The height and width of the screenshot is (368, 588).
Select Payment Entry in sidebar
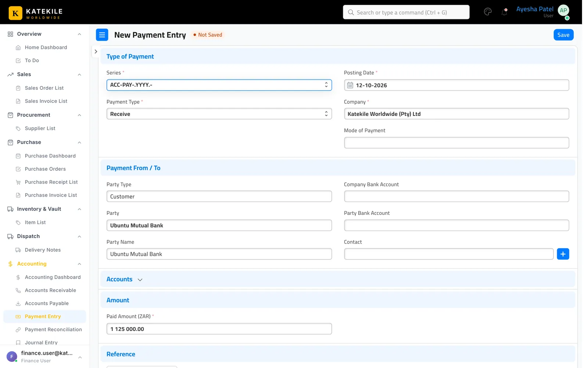pyautogui.click(x=44, y=316)
